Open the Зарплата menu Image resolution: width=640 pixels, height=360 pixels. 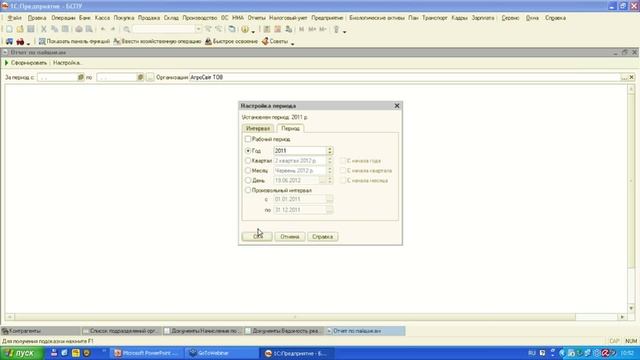click(x=483, y=18)
